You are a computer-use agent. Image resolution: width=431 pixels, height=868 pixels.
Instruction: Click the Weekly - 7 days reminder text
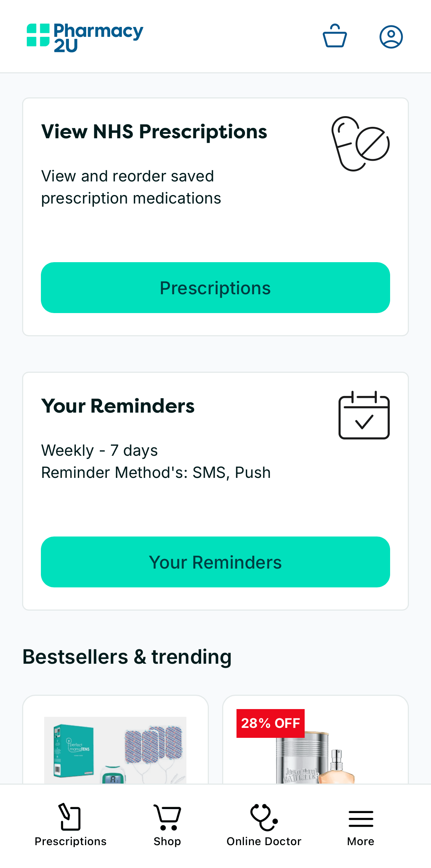[x=99, y=450]
